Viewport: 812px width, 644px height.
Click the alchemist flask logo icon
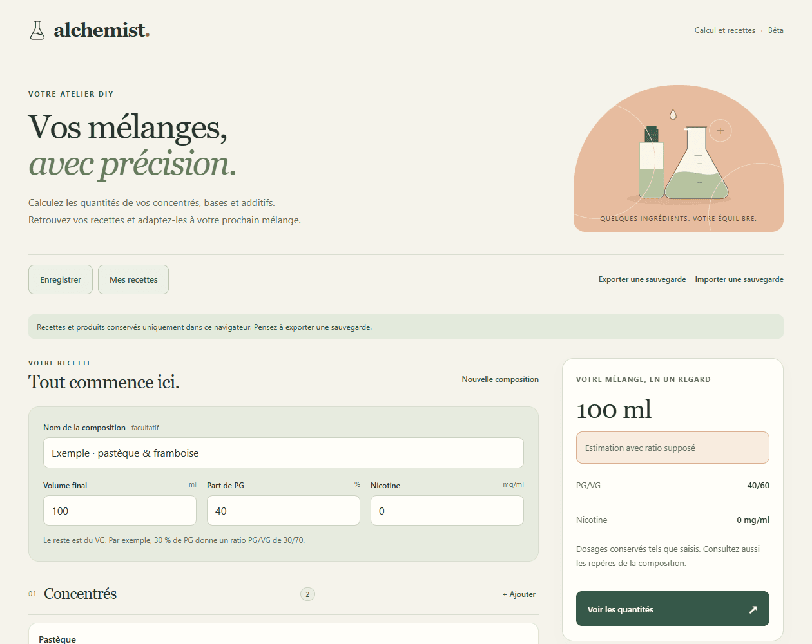point(37,30)
